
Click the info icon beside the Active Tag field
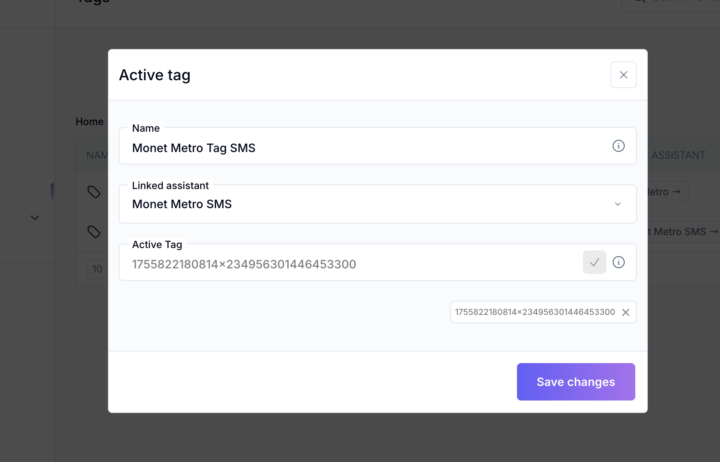618,262
